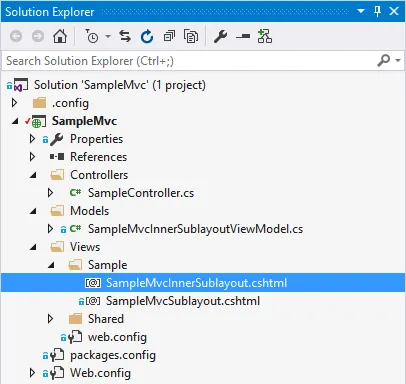Select SampleMvcInnerSublayoutViewModel.cs file

coord(195,229)
